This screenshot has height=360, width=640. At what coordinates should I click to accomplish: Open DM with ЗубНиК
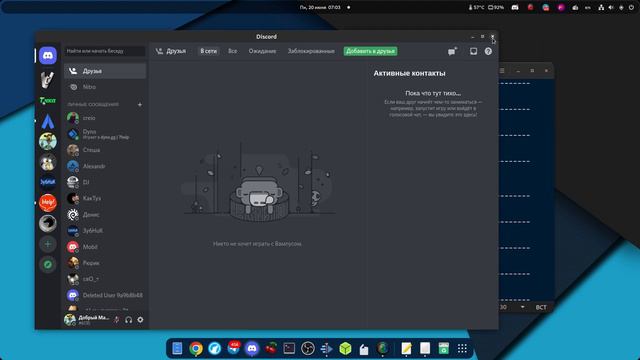tap(105, 231)
